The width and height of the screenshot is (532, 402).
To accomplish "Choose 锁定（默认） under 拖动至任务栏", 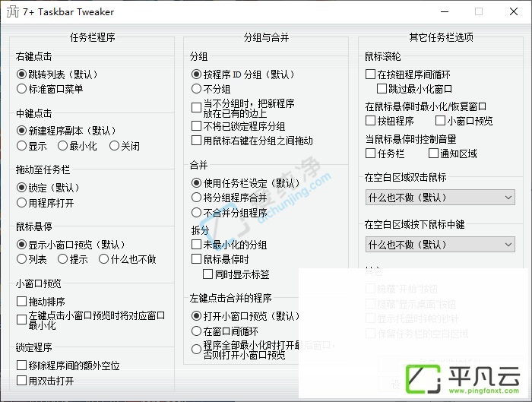I will 21,188.
